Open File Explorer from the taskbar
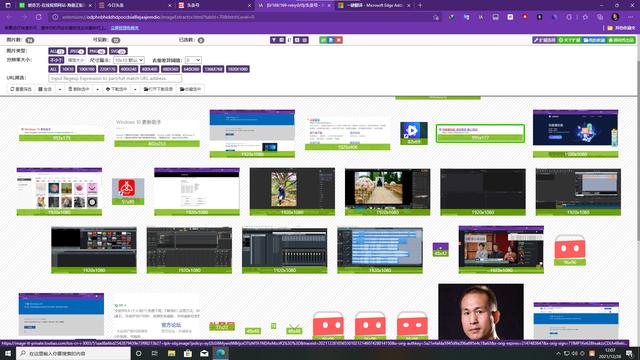Image resolution: width=640 pixels, height=360 pixels. pyautogui.click(x=171, y=353)
